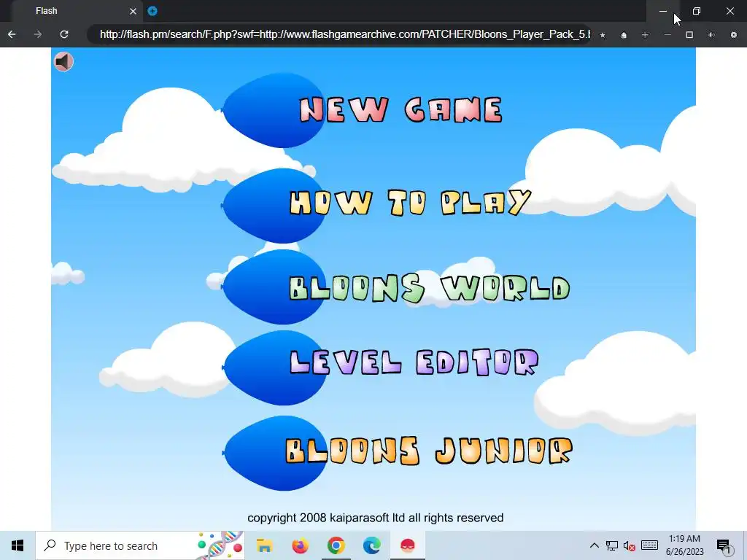Viewport: 747px width, 560px height.
Task: Click the blue balloon beside Bloons Junior
Action: tap(274, 453)
